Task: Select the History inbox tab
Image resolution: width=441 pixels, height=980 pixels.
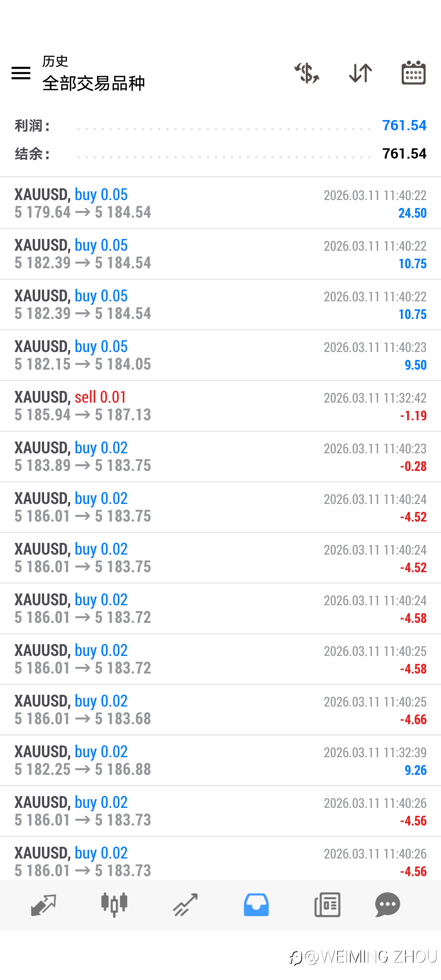Action: [x=256, y=904]
